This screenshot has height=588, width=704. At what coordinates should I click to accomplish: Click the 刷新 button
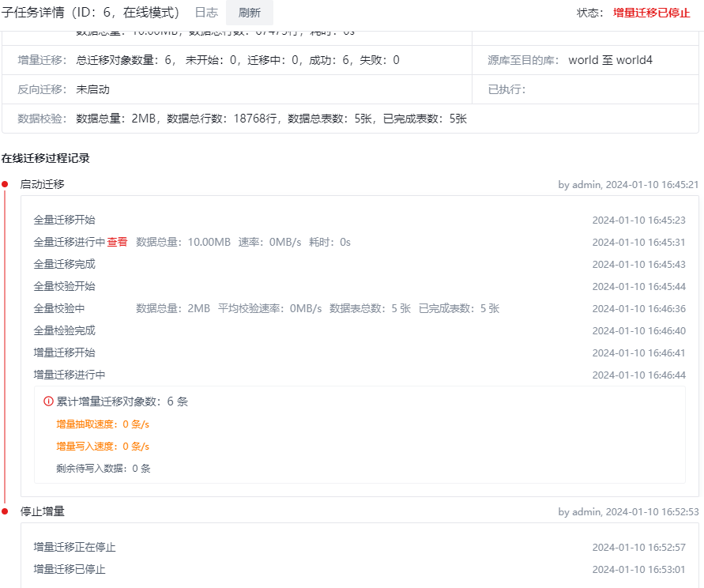tap(249, 13)
